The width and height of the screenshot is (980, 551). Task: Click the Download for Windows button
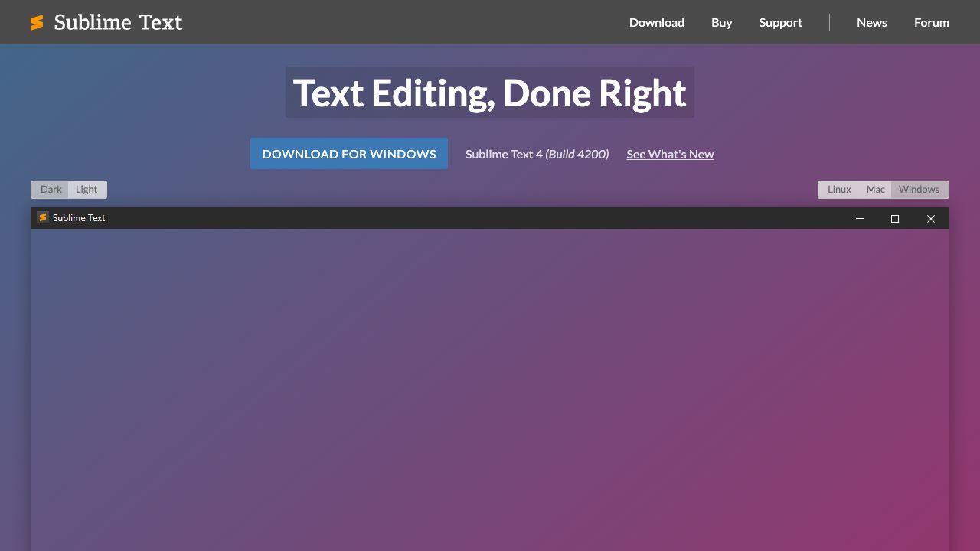349,154
